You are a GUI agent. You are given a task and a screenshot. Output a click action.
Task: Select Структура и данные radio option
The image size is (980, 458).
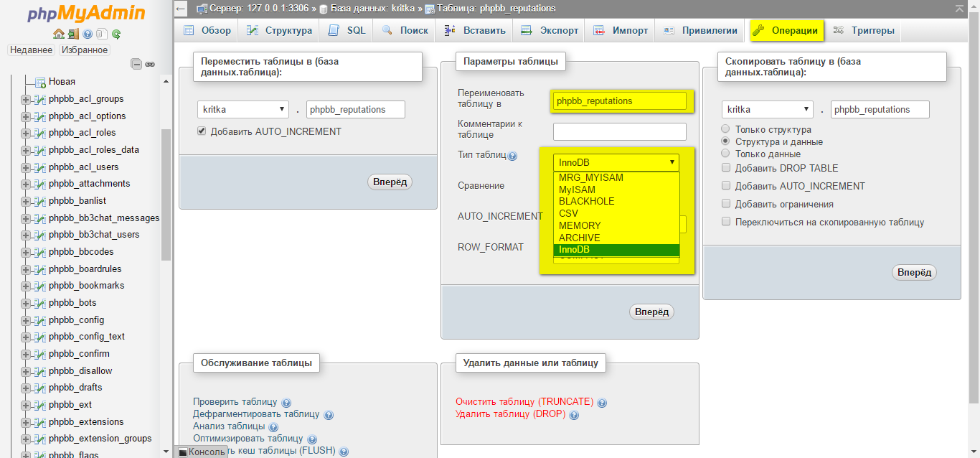[726, 141]
